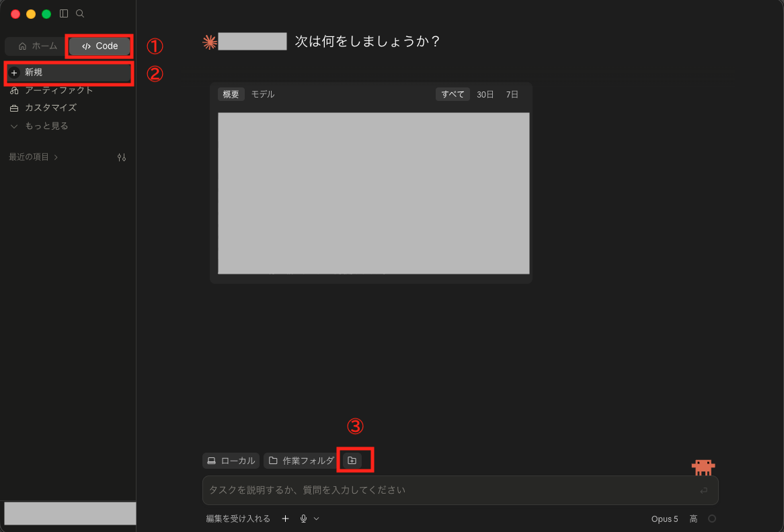
Task: Show the 30日 time range
Action: (x=485, y=94)
